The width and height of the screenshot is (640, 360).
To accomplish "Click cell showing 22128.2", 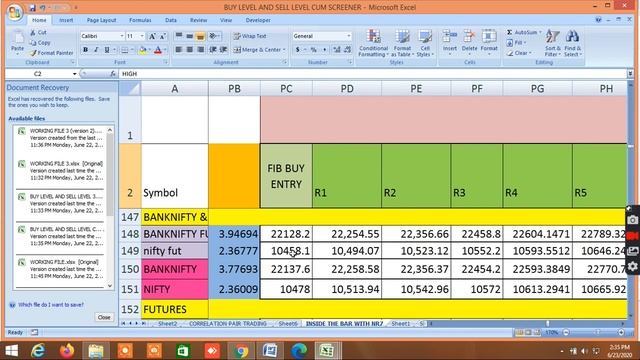I will pos(286,234).
